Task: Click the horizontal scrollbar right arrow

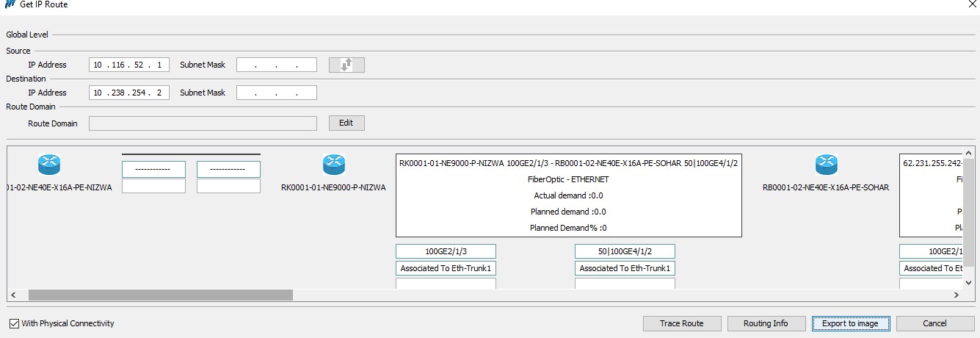Action: click(x=956, y=295)
